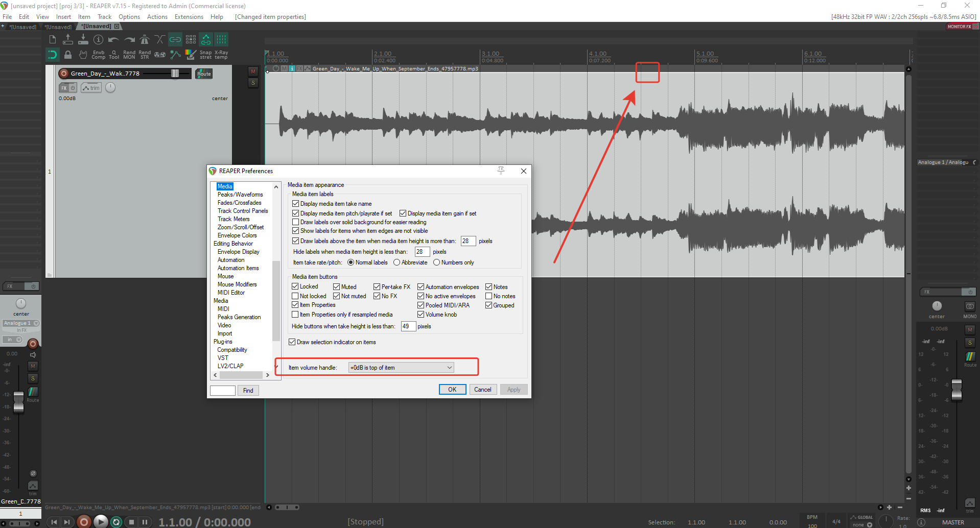The image size is (980, 528).
Task: Click the rock-hand gesture toolbar icon
Action: (83, 54)
